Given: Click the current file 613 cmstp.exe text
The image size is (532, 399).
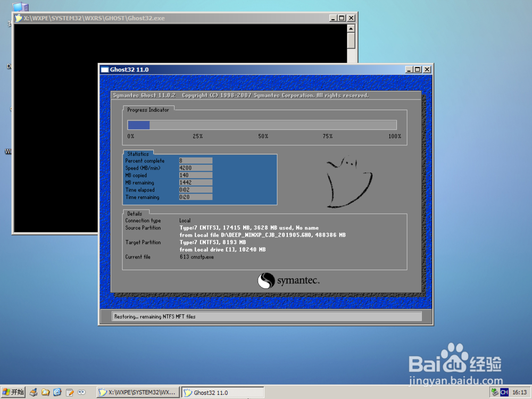Looking at the screenshot, I should [197, 257].
